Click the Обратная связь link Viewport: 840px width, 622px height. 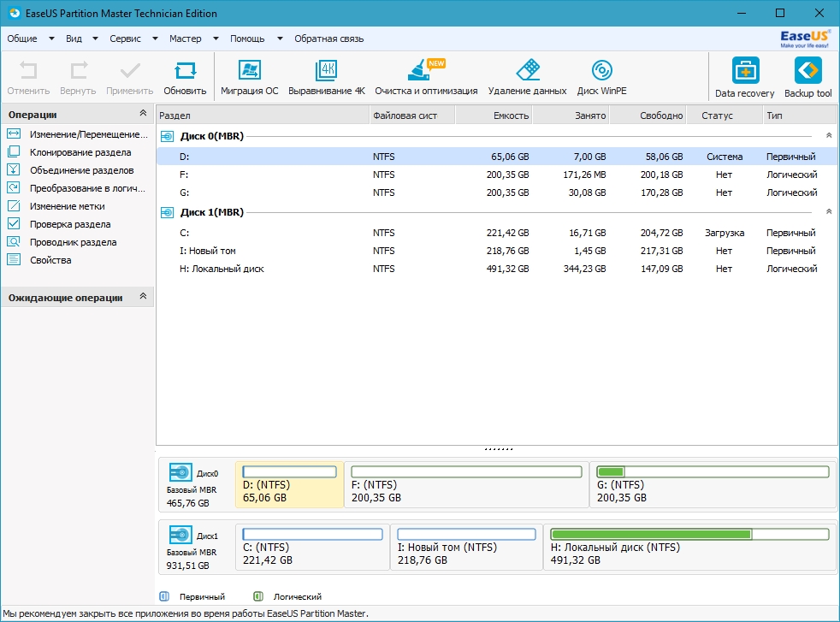328,39
